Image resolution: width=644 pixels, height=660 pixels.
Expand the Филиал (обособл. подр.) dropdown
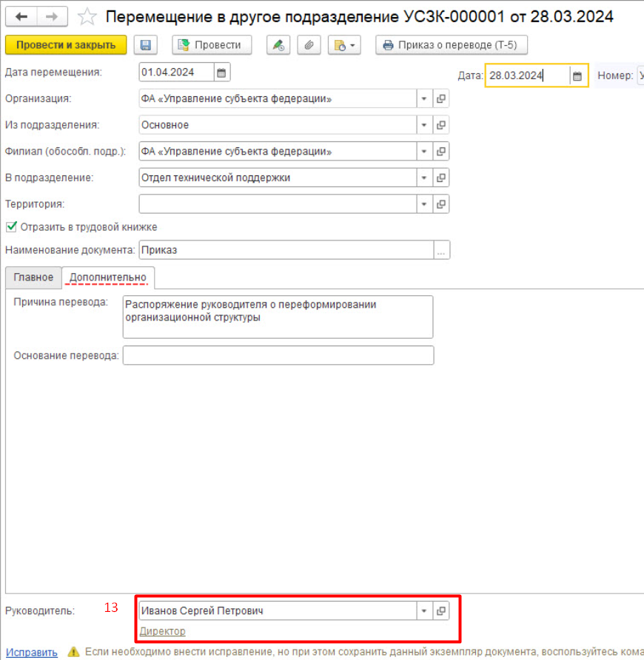[x=424, y=152]
